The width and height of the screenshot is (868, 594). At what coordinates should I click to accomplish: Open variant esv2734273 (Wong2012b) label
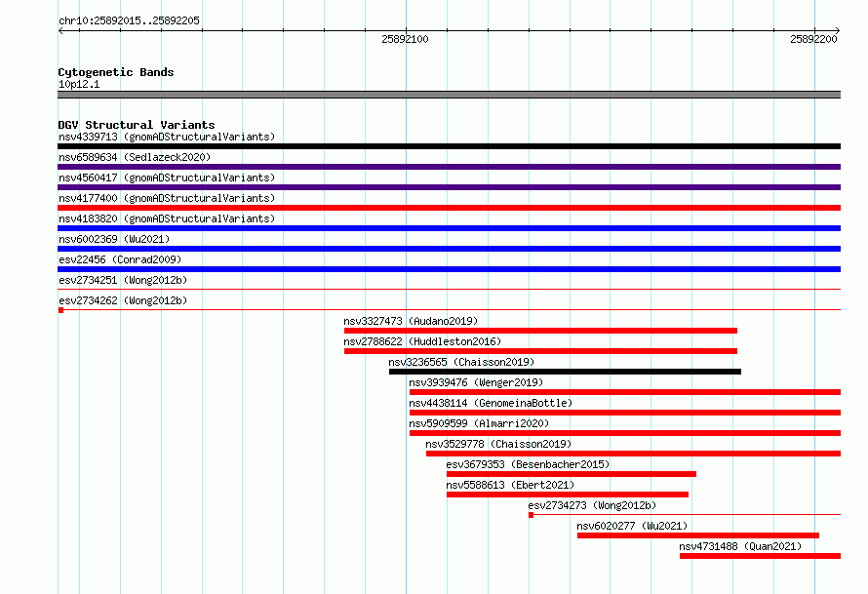(x=592, y=505)
